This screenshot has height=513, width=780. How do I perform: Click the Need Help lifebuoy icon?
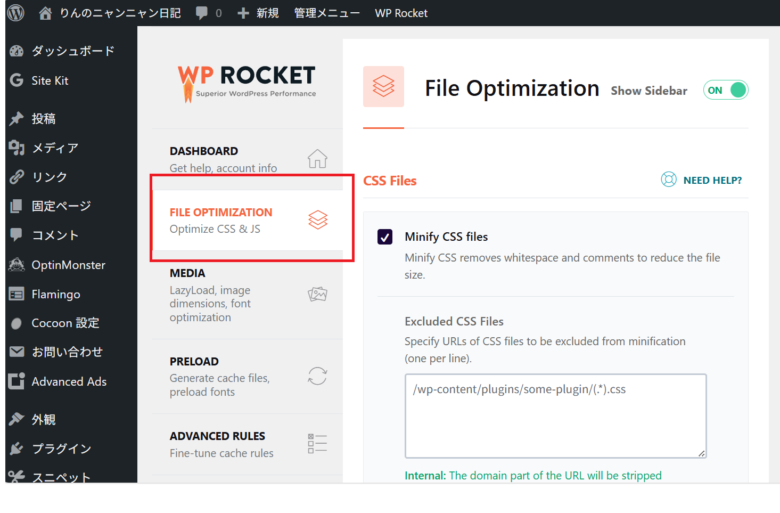pos(668,180)
